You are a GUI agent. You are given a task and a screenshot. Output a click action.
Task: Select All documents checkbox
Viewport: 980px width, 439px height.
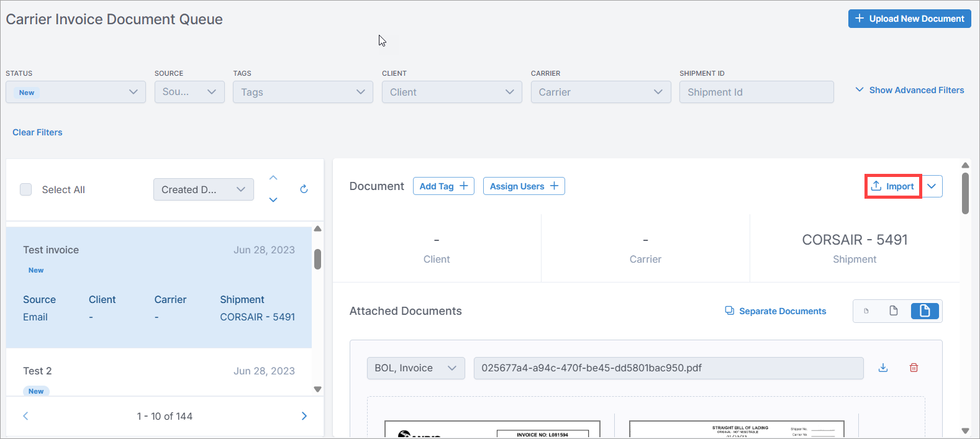tap(26, 189)
